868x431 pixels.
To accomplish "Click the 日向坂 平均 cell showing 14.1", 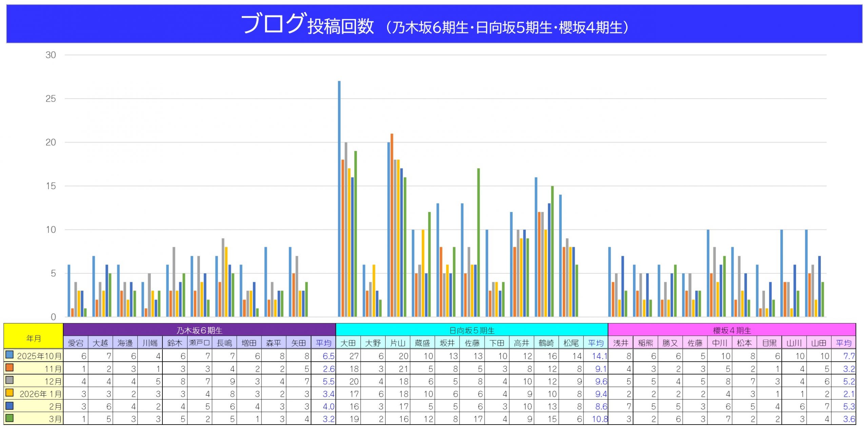I will tap(598, 356).
